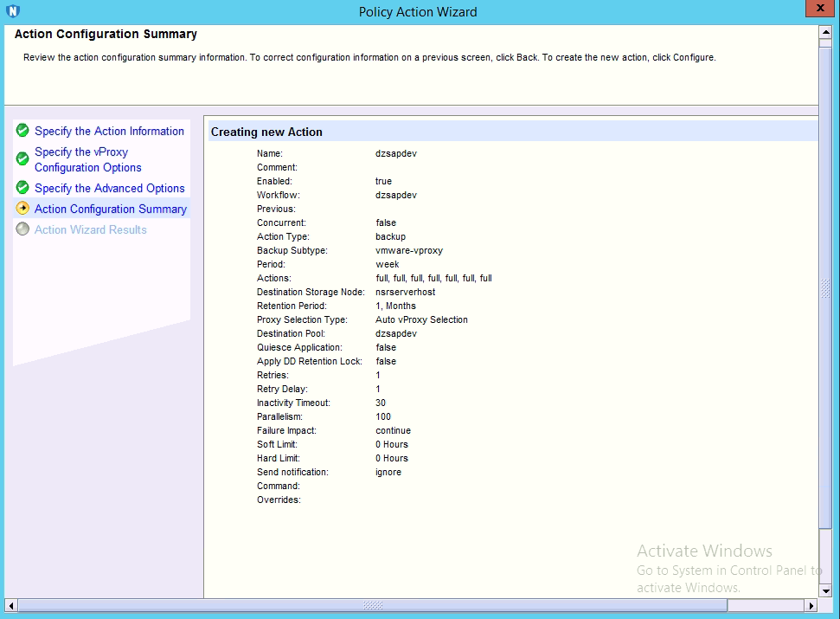Click the vertical scrollbar up arrow
The height and width of the screenshot is (619, 840).
[825, 33]
